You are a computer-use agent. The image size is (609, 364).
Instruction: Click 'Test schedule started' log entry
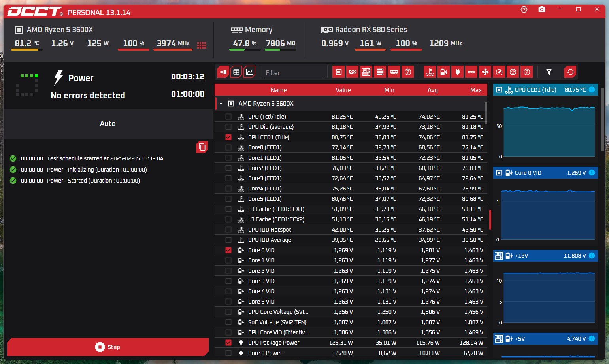click(x=105, y=158)
